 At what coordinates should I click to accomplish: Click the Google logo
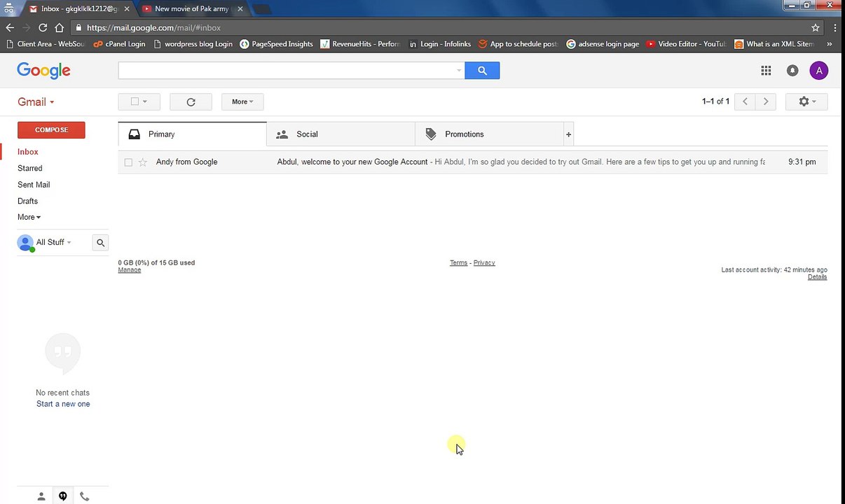pos(43,71)
